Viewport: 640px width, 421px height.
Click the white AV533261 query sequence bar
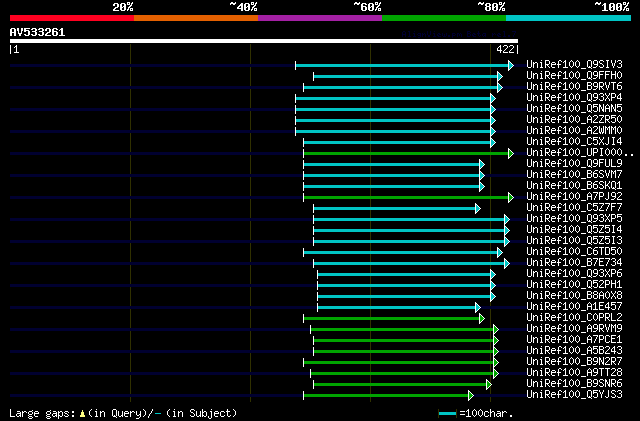pyautogui.click(x=264, y=41)
